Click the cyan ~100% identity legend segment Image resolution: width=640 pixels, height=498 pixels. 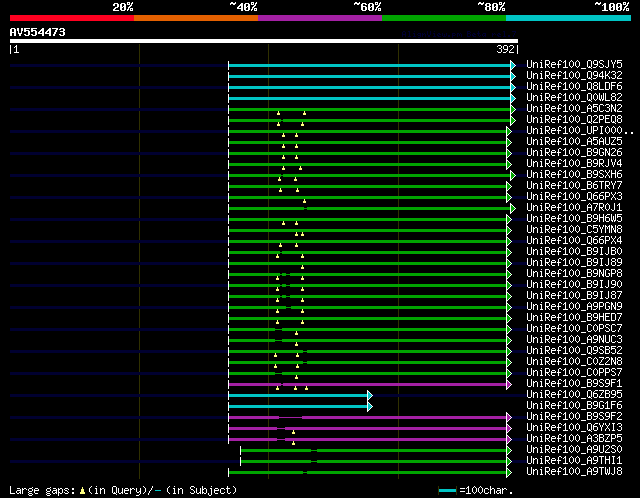pos(569,18)
